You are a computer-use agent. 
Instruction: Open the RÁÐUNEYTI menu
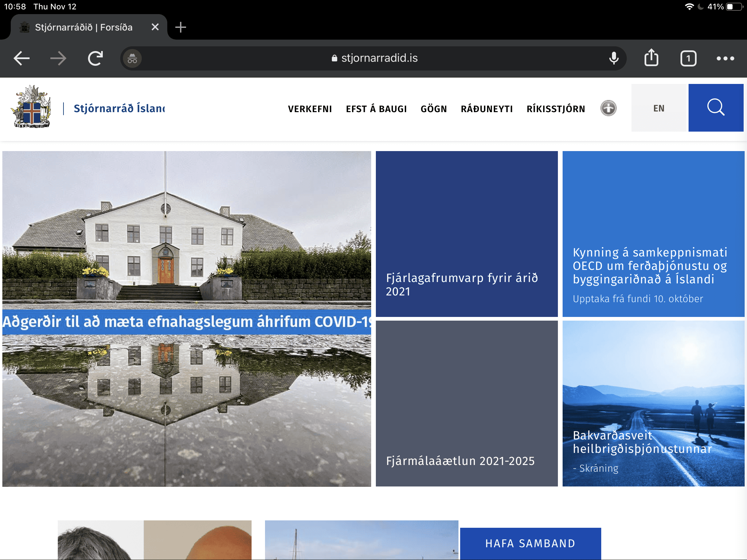[487, 109]
